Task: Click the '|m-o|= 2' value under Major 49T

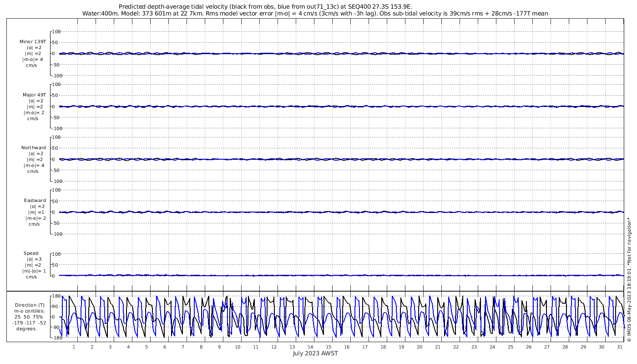Action: 34,113
